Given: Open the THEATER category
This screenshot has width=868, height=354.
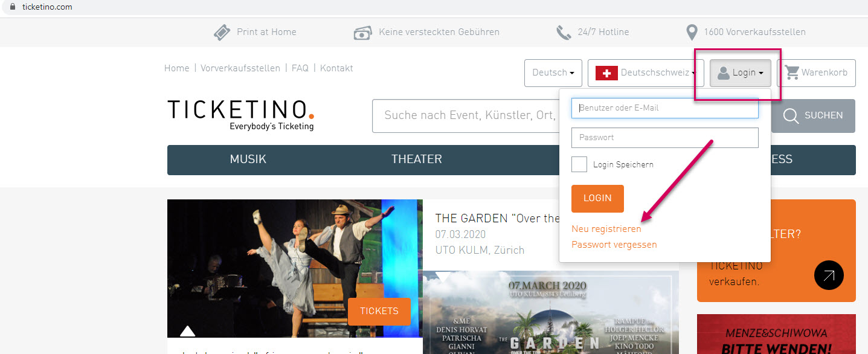Looking at the screenshot, I should point(417,159).
